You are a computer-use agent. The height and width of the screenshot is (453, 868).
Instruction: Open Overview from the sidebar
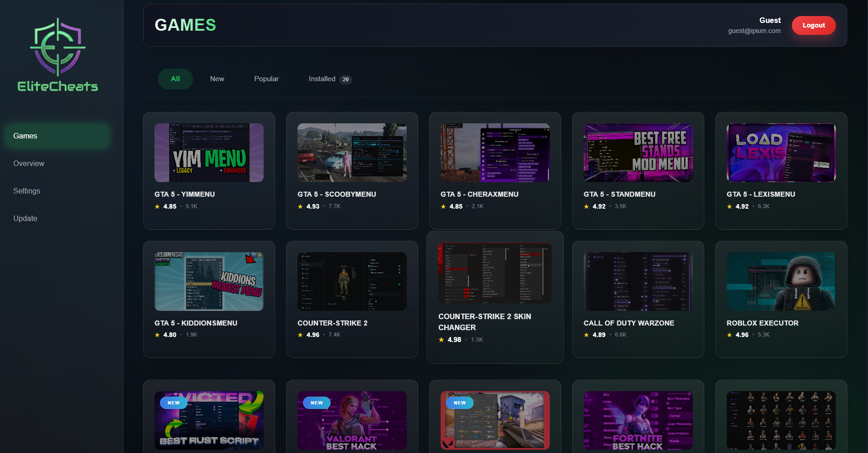point(28,163)
